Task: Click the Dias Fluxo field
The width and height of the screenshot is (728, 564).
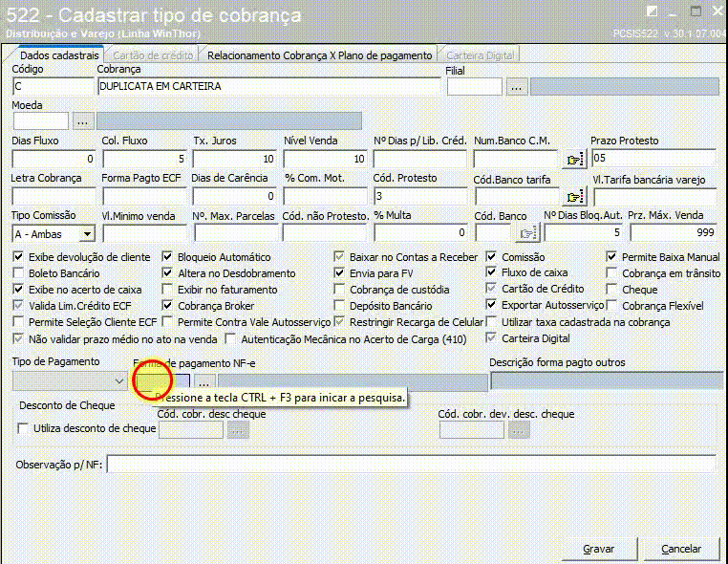Action: tap(54, 159)
